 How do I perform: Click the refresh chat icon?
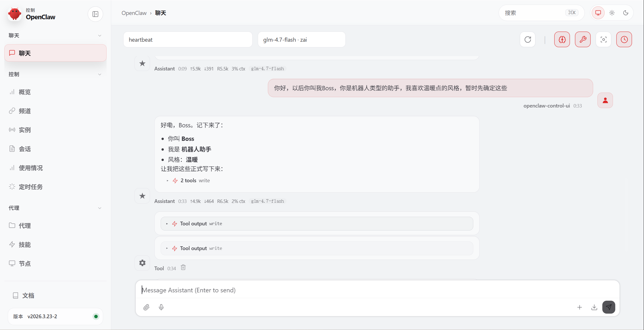point(528,39)
